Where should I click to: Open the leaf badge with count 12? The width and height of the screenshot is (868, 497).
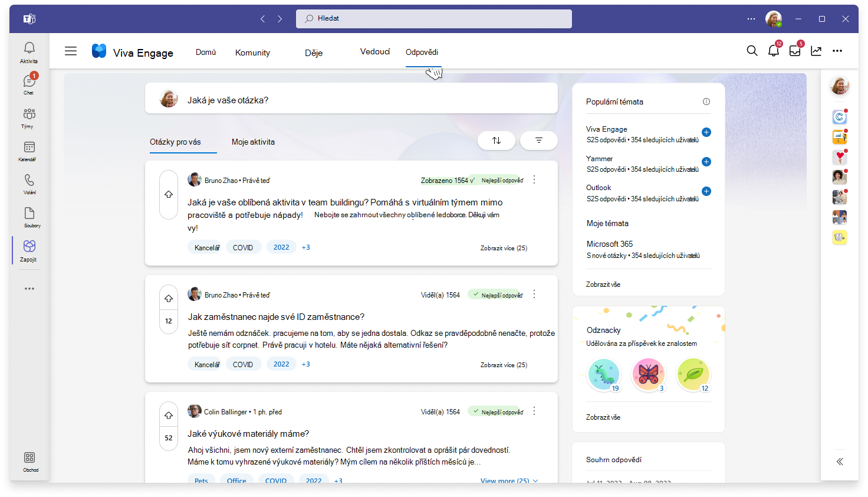(693, 374)
